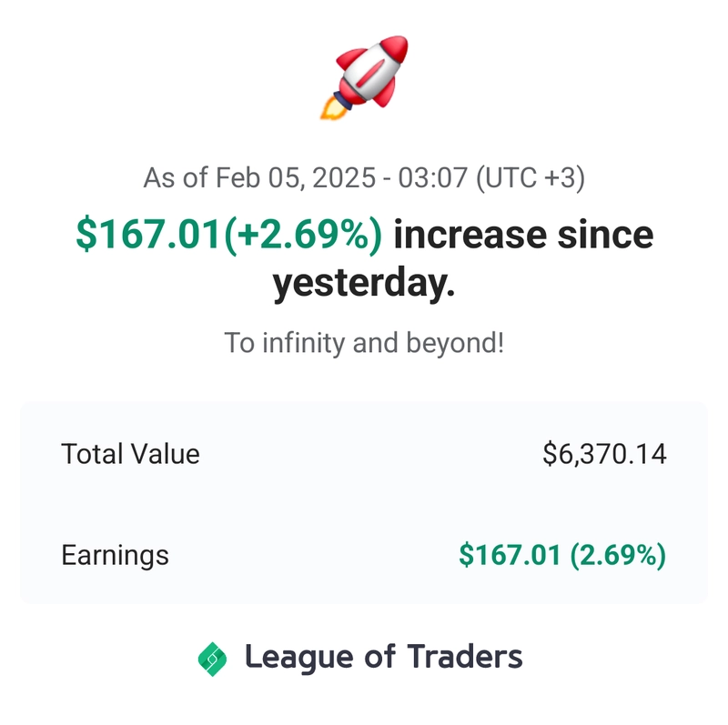Click the green $167.01(+2.69%) headline amount
Image resolution: width=728 pixels, height=725 pixels.
point(229,235)
